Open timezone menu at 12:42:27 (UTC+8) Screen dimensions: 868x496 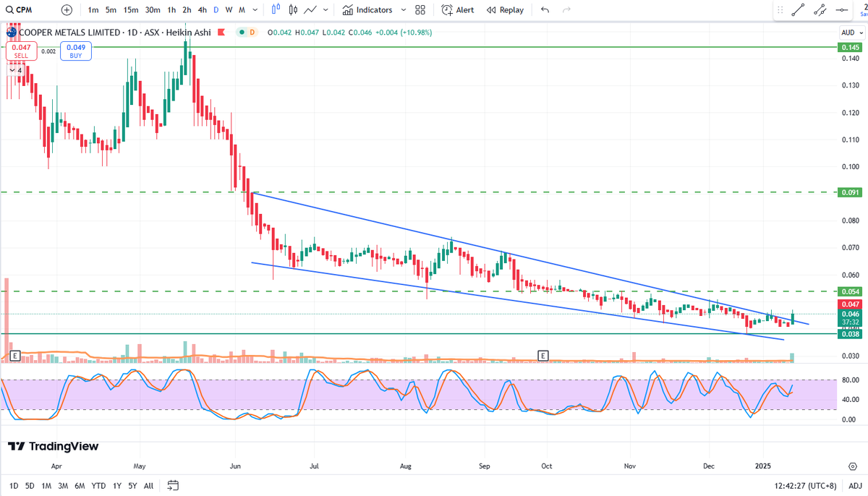pos(804,485)
